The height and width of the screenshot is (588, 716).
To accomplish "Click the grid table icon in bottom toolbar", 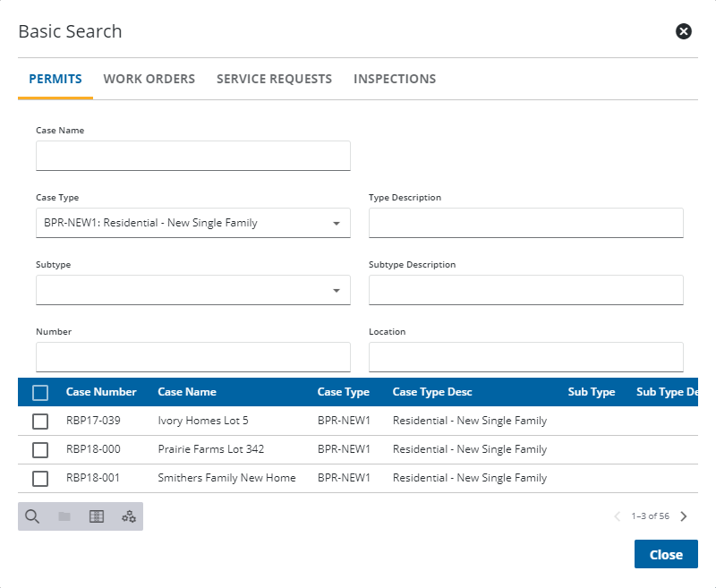I will [97, 516].
